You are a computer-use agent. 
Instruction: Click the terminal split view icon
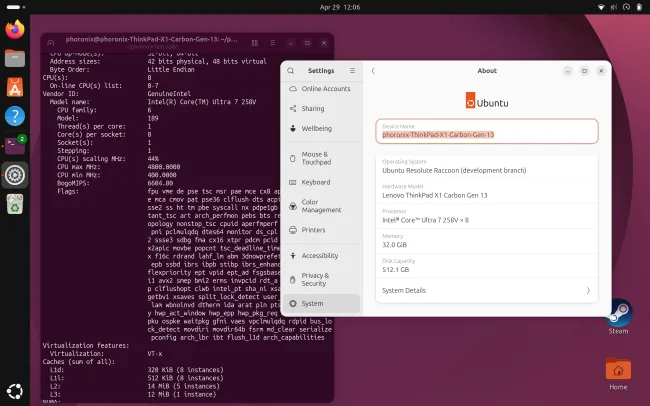tap(255, 43)
